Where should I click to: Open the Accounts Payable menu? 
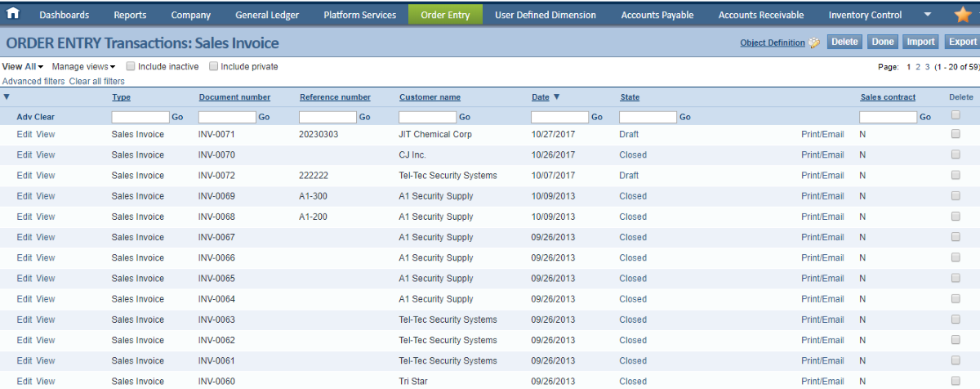point(657,15)
